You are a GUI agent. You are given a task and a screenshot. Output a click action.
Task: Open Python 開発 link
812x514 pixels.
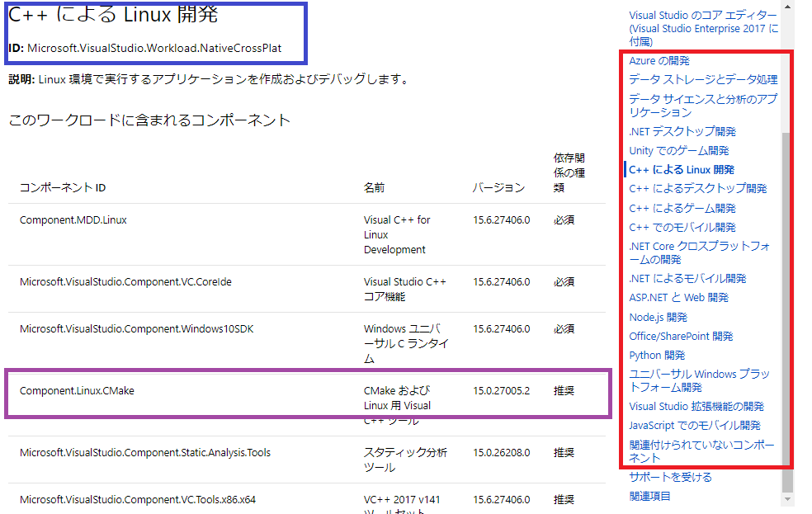tap(657, 355)
